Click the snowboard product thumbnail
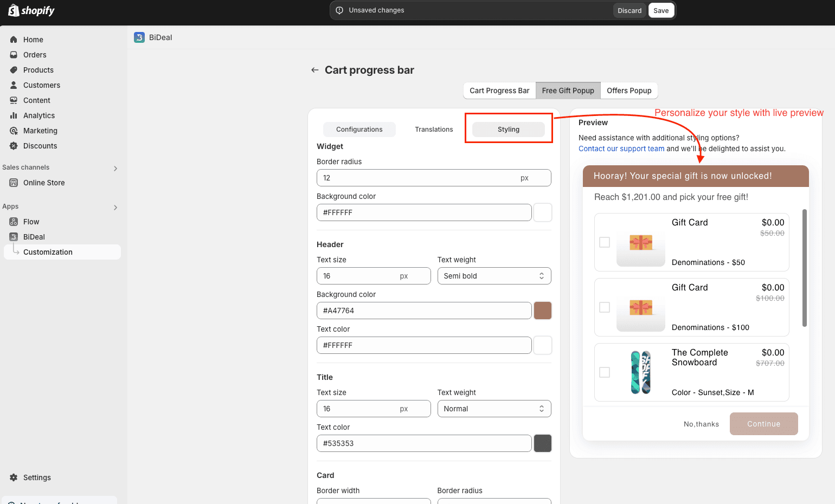Image resolution: width=835 pixels, height=504 pixels. [x=641, y=372]
